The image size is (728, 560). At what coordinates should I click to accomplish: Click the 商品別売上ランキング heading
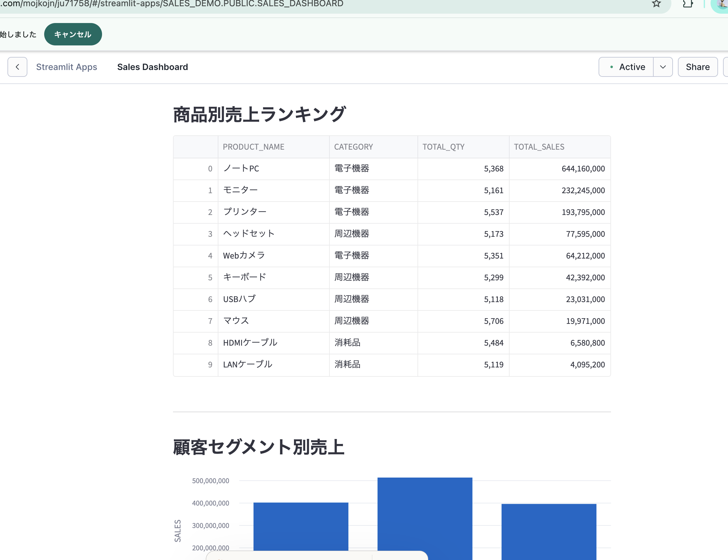(259, 113)
